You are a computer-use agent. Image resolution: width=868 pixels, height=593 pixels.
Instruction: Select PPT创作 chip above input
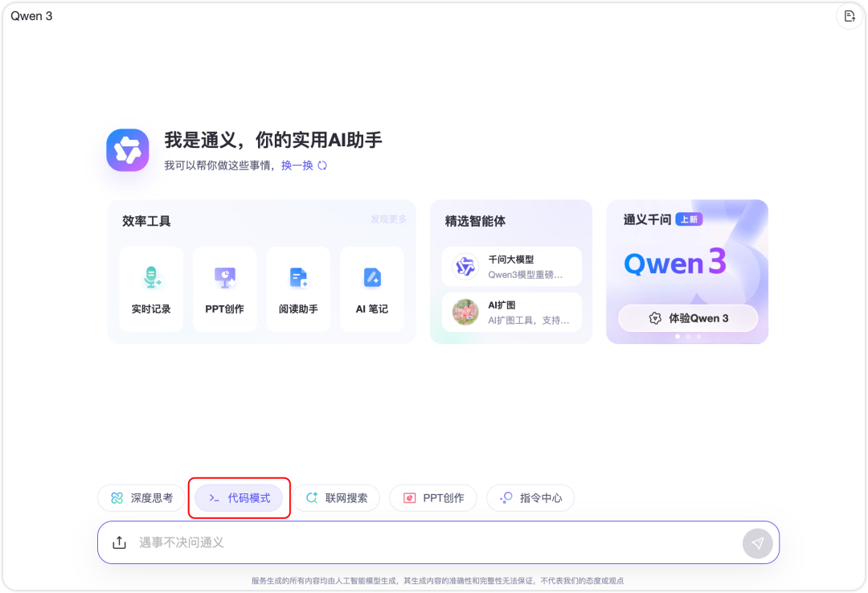(x=433, y=497)
